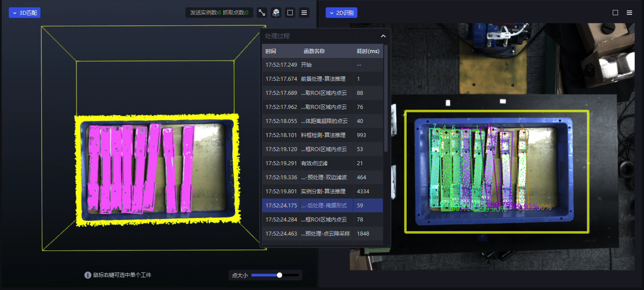Viewport: 644px width, 290px height.
Task: Click the square maximize icon in 3D panel
Action: point(290,13)
